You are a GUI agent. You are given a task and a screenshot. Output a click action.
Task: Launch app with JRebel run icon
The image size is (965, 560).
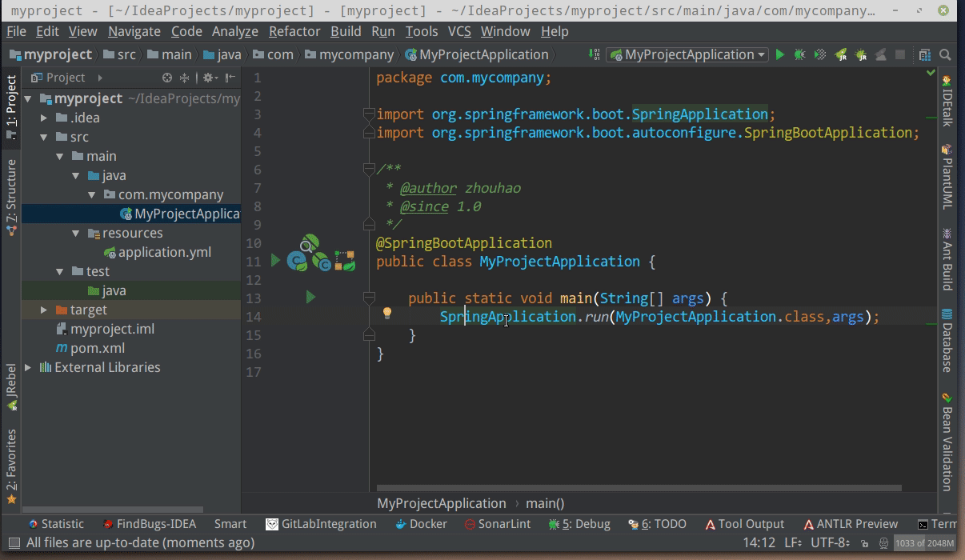click(841, 54)
